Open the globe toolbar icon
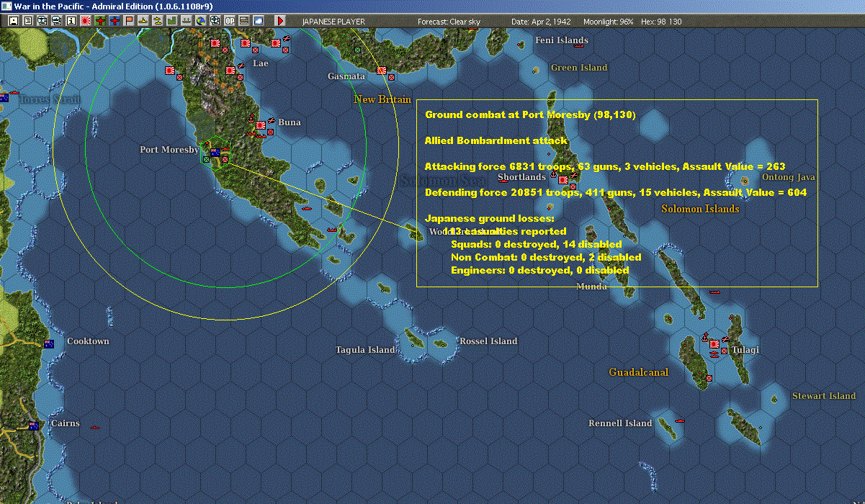 [200, 21]
